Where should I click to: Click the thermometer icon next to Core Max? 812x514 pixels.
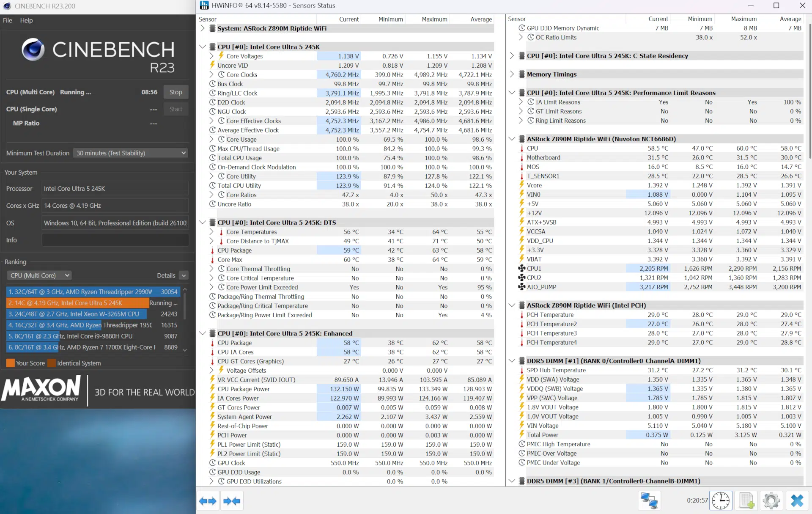212,259
